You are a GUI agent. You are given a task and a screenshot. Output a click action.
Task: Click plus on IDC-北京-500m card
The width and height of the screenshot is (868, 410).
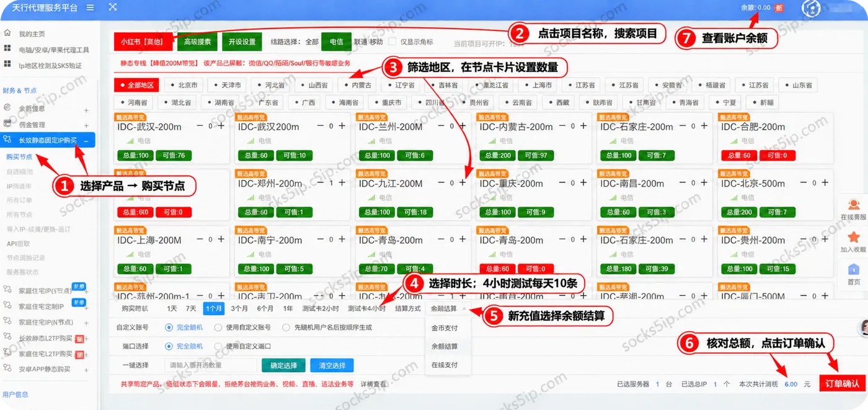point(825,183)
